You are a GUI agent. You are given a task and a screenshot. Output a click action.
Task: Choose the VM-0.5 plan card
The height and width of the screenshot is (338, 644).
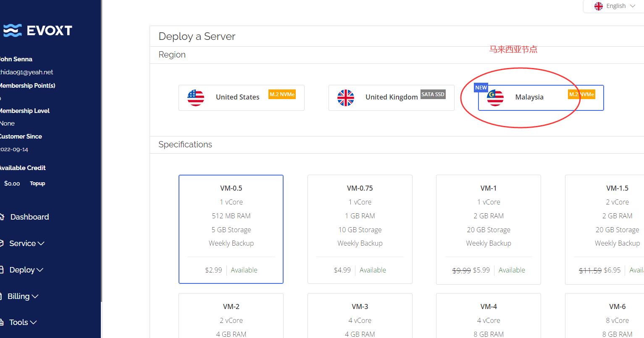(231, 229)
